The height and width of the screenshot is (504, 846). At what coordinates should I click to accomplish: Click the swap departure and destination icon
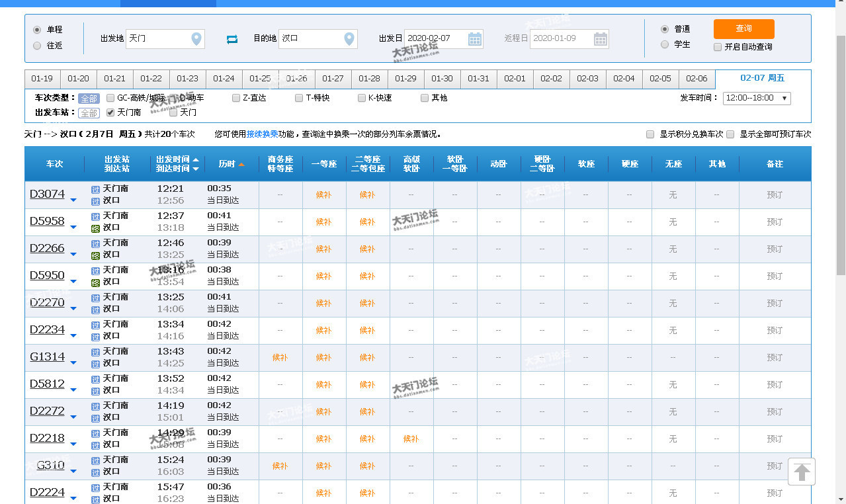(232, 39)
